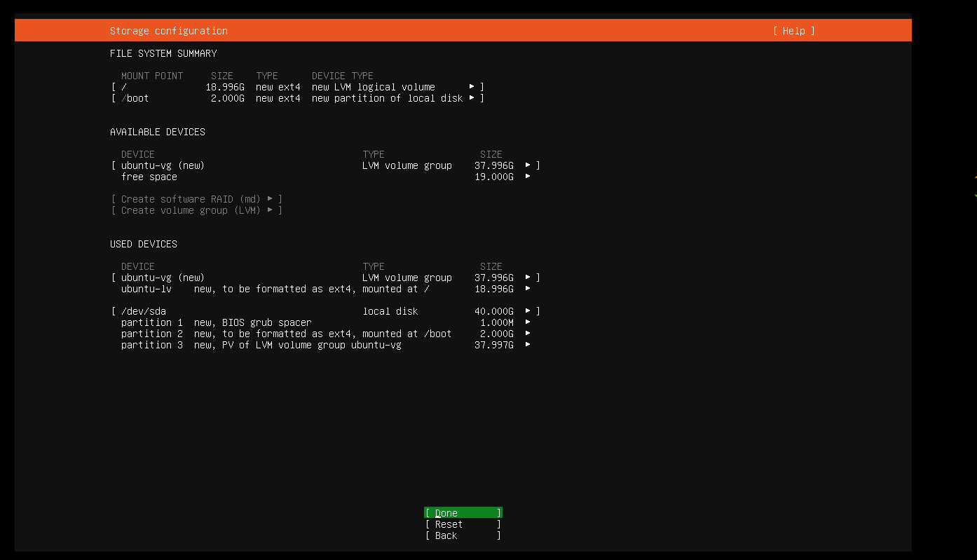The width and height of the screenshot is (977, 560).
Task: Click the "Storage configuration" title
Action: (169, 31)
